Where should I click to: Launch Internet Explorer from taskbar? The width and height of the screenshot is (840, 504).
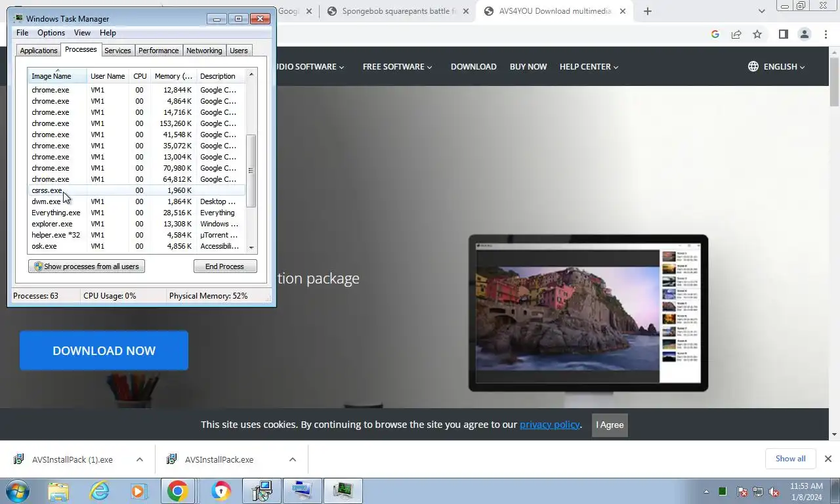(99, 491)
